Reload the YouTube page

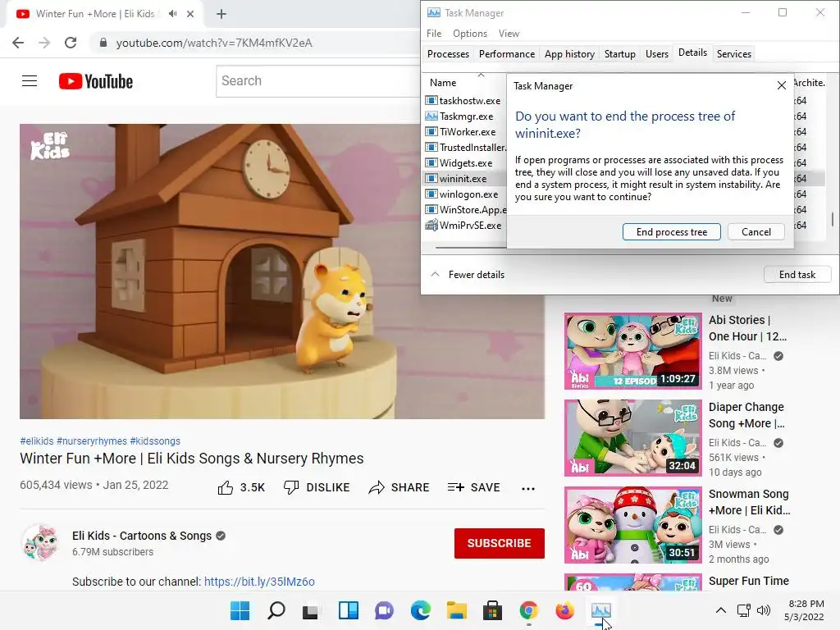71,43
